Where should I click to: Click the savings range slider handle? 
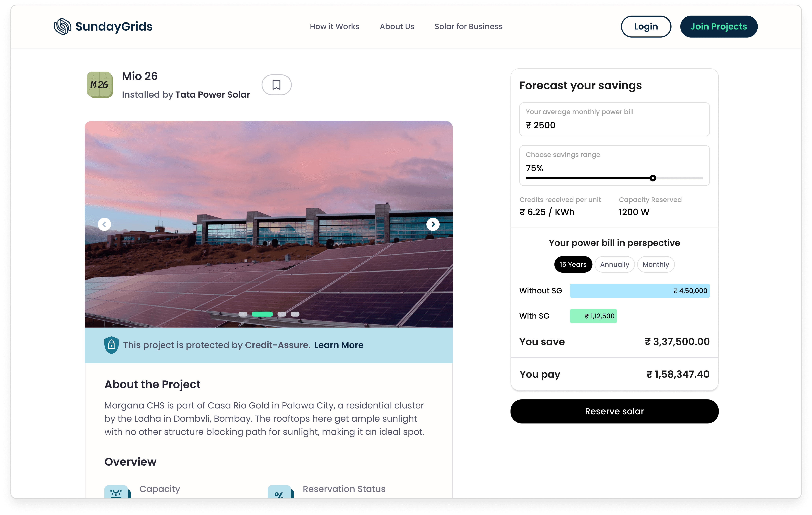pyautogui.click(x=653, y=178)
